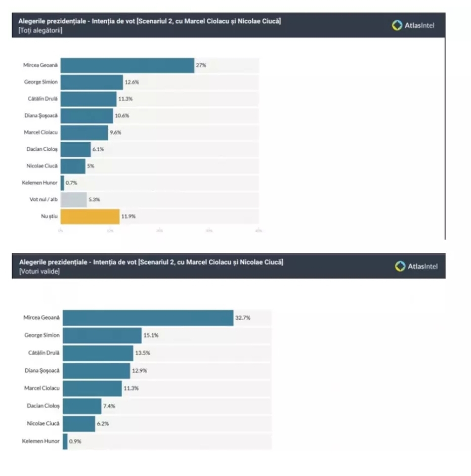
Task: Select the Cătălin Drulă 13.5% bar
Action: click(98, 353)
